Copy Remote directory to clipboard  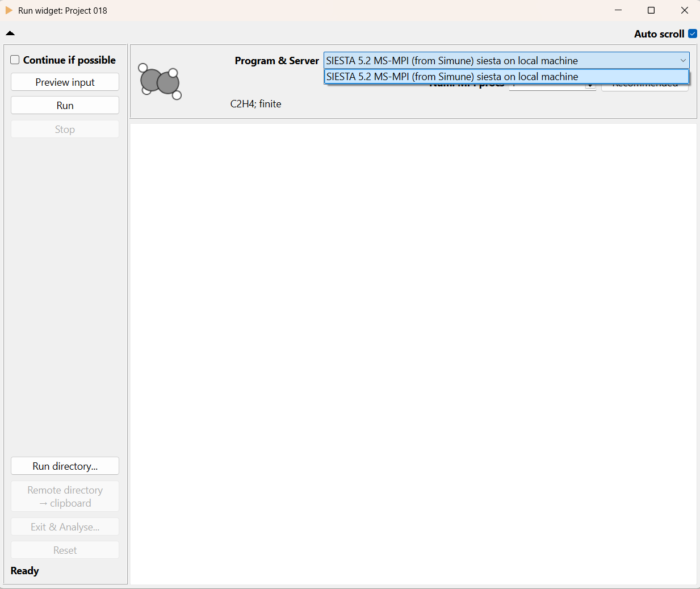click(x=65, y=496)
